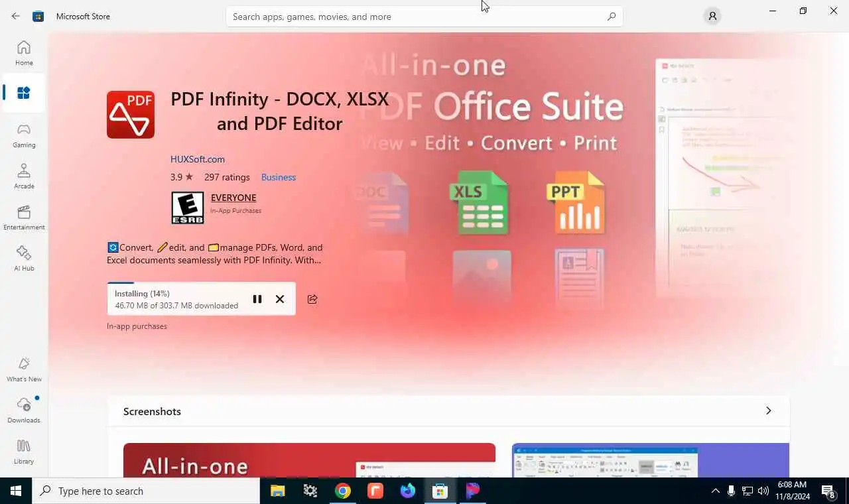Open the Screenshots section header
The height and width of the screenshot is (504, 849).
click(x=152, y=411)
